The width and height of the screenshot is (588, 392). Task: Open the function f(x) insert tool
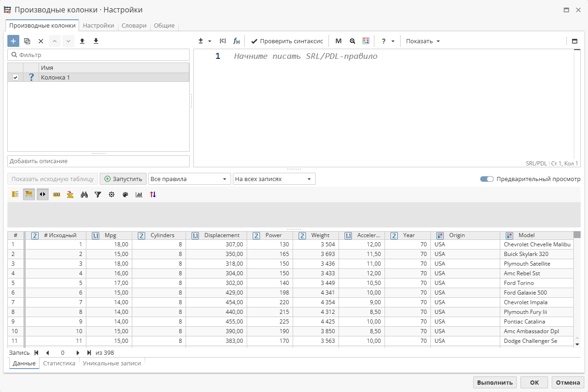(x=237, y=41)
